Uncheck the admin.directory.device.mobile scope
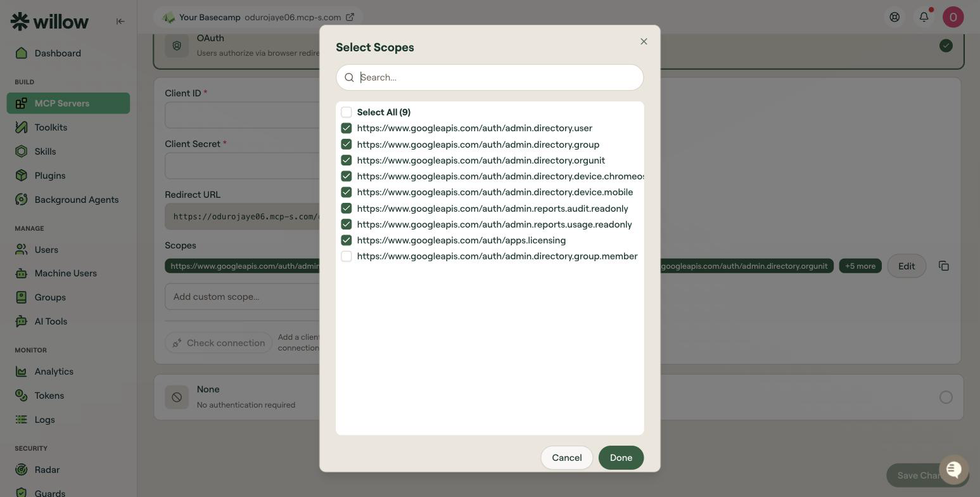Screen dimensions: 980x497 (347, 192)
